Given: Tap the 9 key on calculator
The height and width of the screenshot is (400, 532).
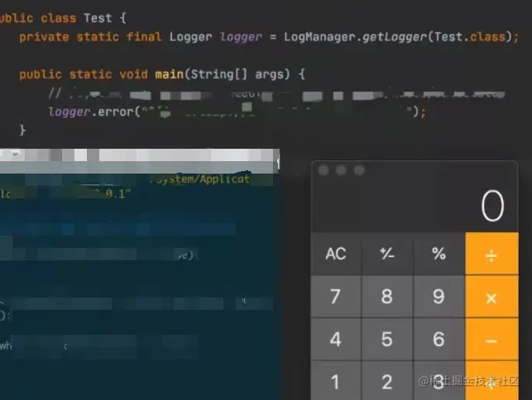Looking at the screenshot, I should pos(439,297).
